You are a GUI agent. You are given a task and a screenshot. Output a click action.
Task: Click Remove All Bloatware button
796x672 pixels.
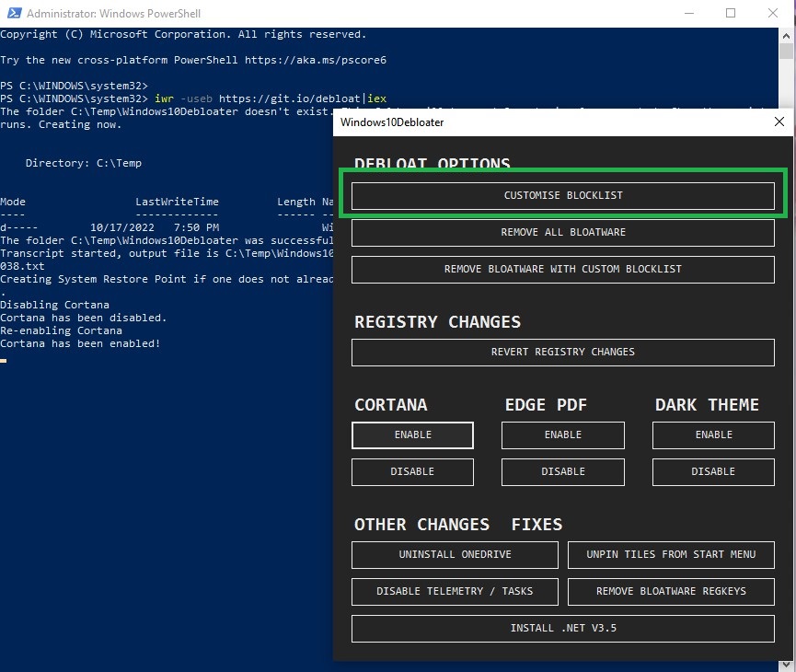pyautogui.click(x=563, y=232)
